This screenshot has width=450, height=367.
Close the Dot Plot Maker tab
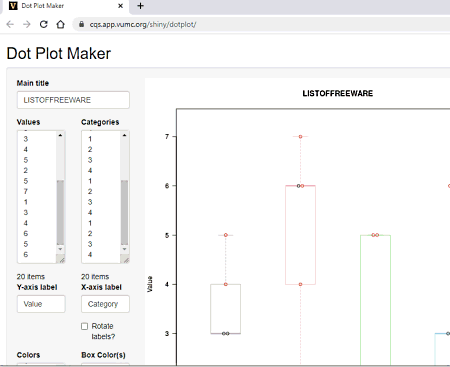(x=120, y=6)
